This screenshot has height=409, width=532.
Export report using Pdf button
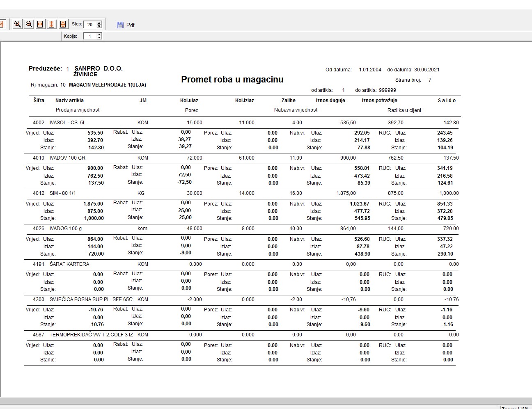(x=130, y=25)
